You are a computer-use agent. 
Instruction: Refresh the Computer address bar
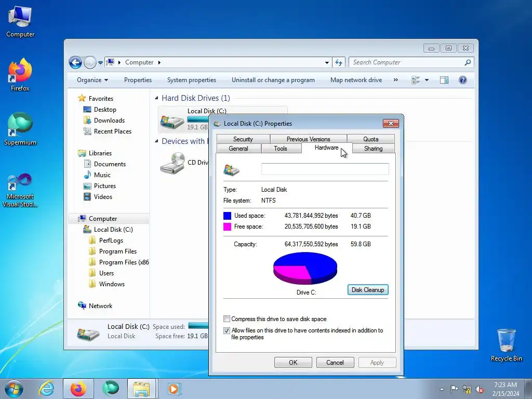pyautogui.click(x=339, y=62)
